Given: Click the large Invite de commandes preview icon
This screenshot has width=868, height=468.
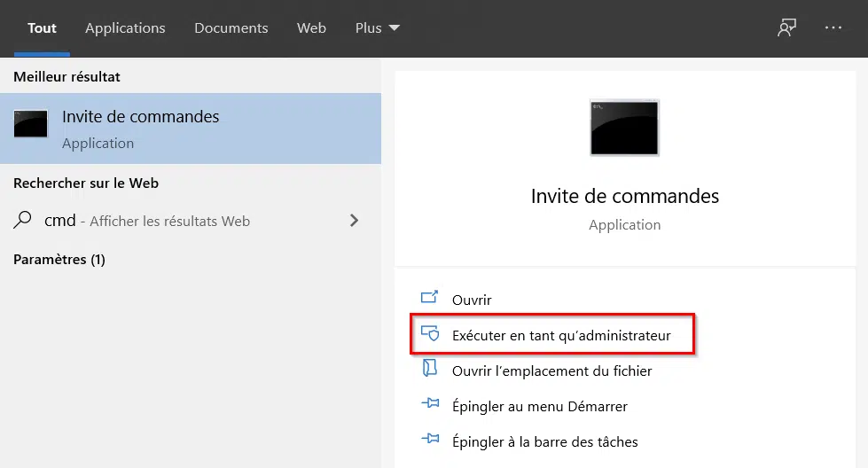Looking at the screenshot, I should 624,128.
